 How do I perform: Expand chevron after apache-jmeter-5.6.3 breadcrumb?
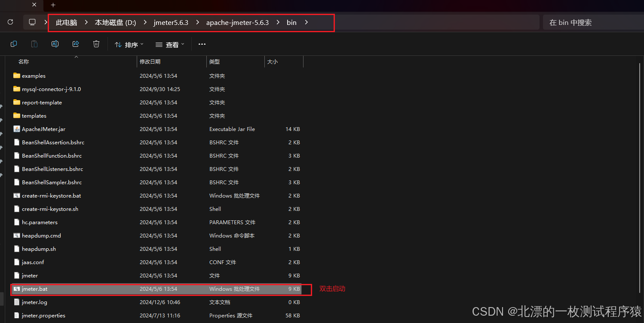pos(278,22)
